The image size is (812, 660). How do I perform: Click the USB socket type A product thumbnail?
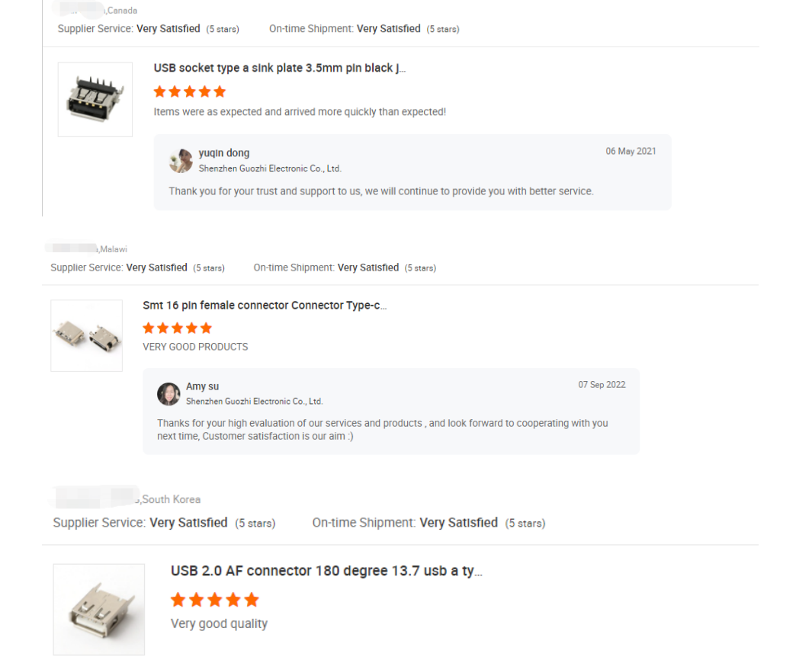tap(95, 100)
